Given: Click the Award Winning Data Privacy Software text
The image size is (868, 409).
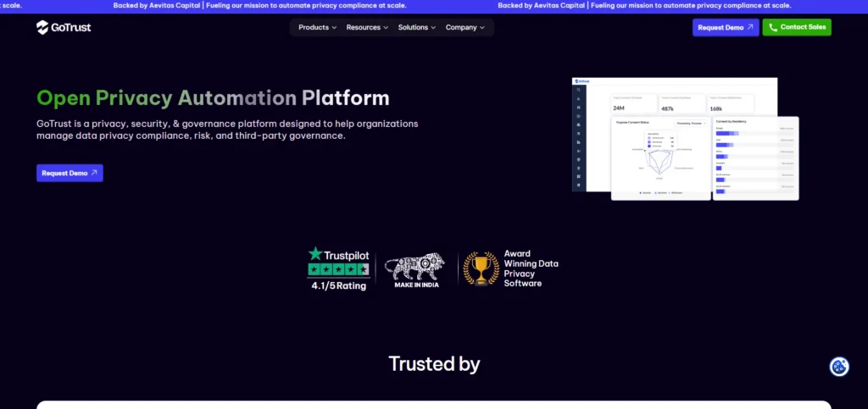Looking at the screenshot, I should (531, 268).
